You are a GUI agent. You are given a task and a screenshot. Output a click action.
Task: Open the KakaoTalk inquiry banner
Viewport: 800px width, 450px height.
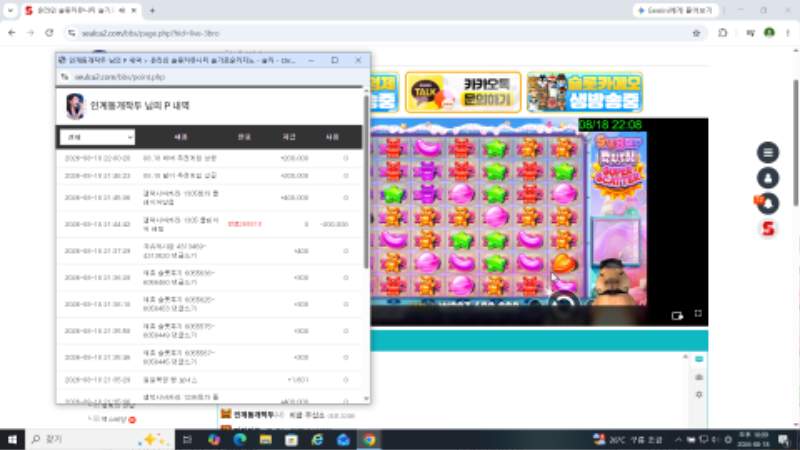tap(463, 92)
